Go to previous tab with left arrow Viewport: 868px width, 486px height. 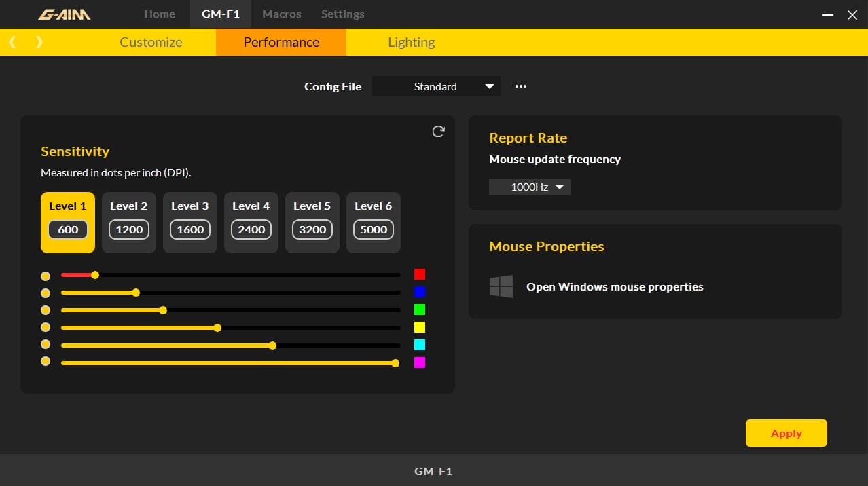click(12, 42)
